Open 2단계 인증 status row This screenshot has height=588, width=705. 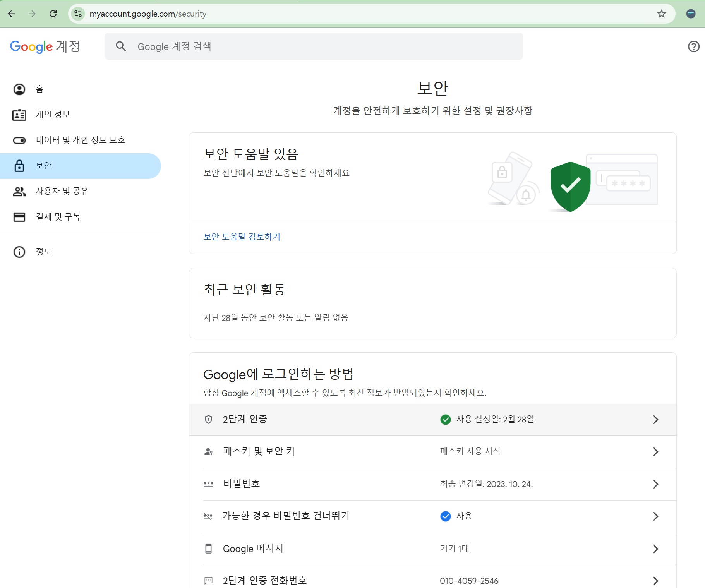click(x=432, y=419)
